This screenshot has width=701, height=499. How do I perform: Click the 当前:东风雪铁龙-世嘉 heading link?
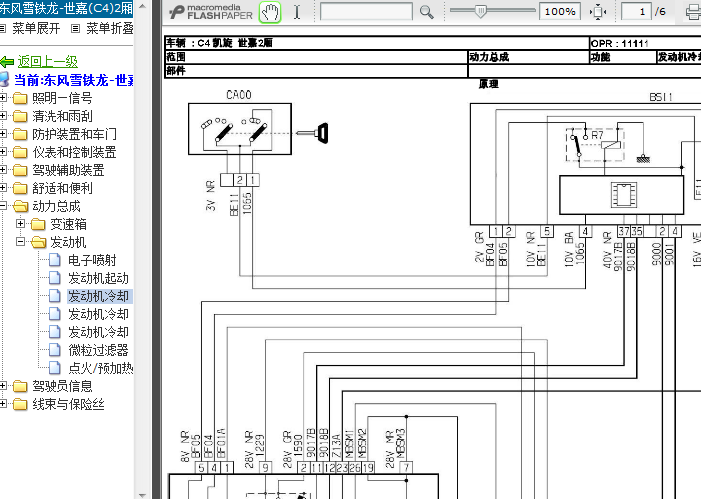pos(74,80)
